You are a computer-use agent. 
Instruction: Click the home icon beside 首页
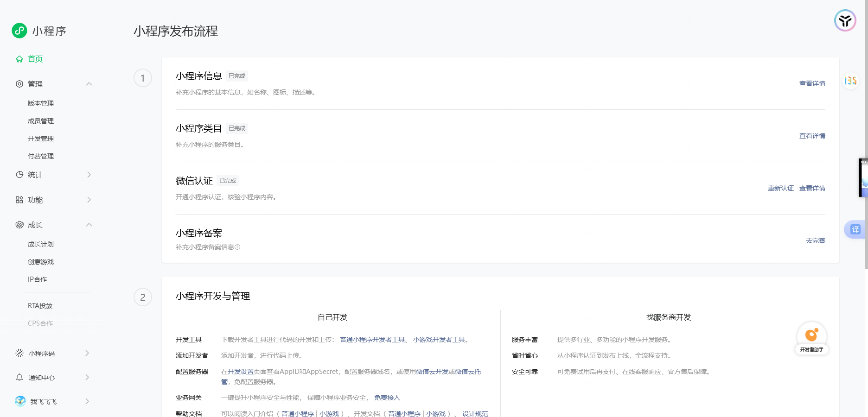(x=19, y=59)
